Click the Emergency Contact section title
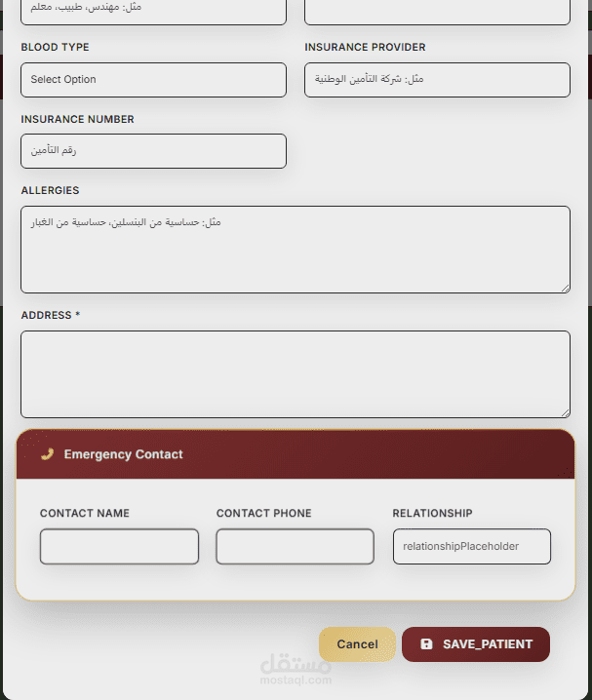 coord(123,454)
